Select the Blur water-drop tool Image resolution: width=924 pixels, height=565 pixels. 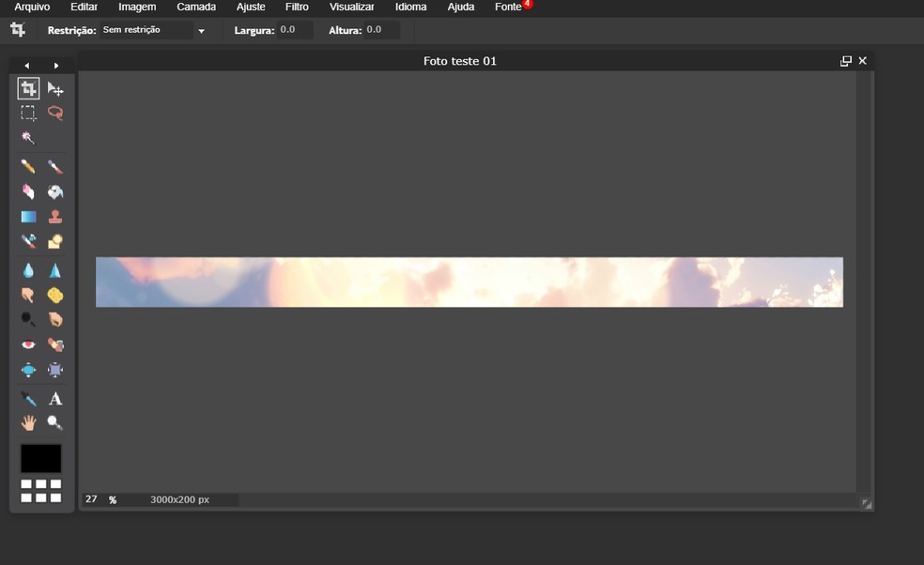pyautogui.click(x=28, y=270)
